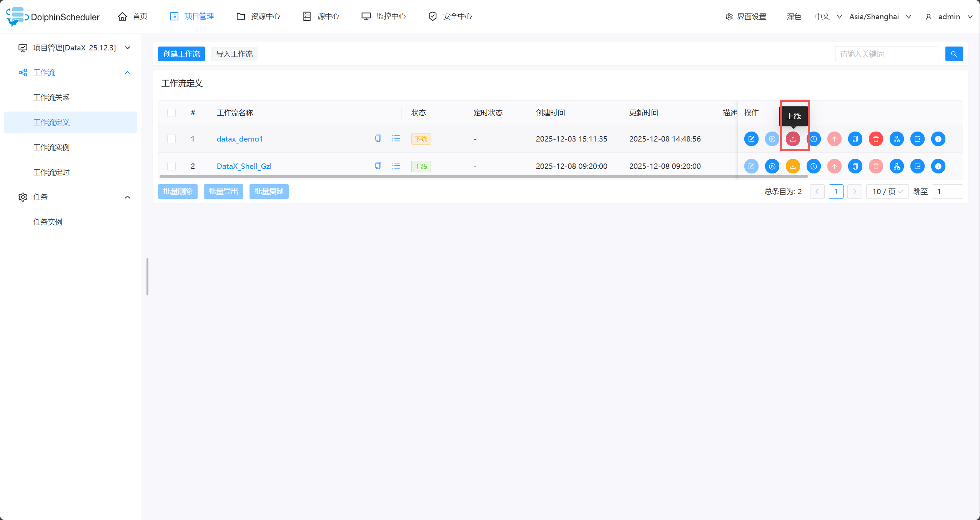Focus the keyword search input field
This screenshot has width=980, height=520.
point(886,54)
